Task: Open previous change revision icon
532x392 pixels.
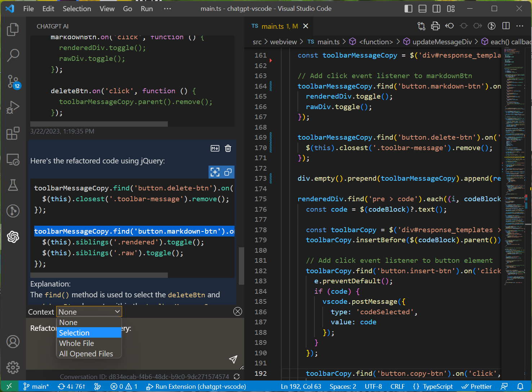Action: (x=450, y=26)
